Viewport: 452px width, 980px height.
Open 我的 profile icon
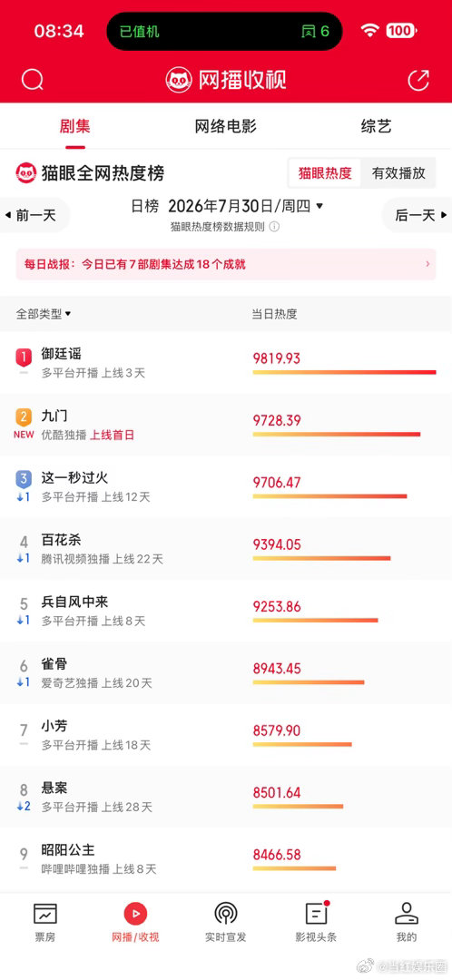[x=407, y=914]
